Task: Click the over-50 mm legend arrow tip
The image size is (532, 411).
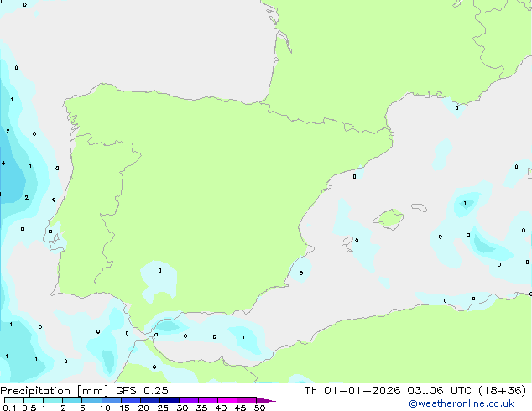Action: [x=266, y=400]
